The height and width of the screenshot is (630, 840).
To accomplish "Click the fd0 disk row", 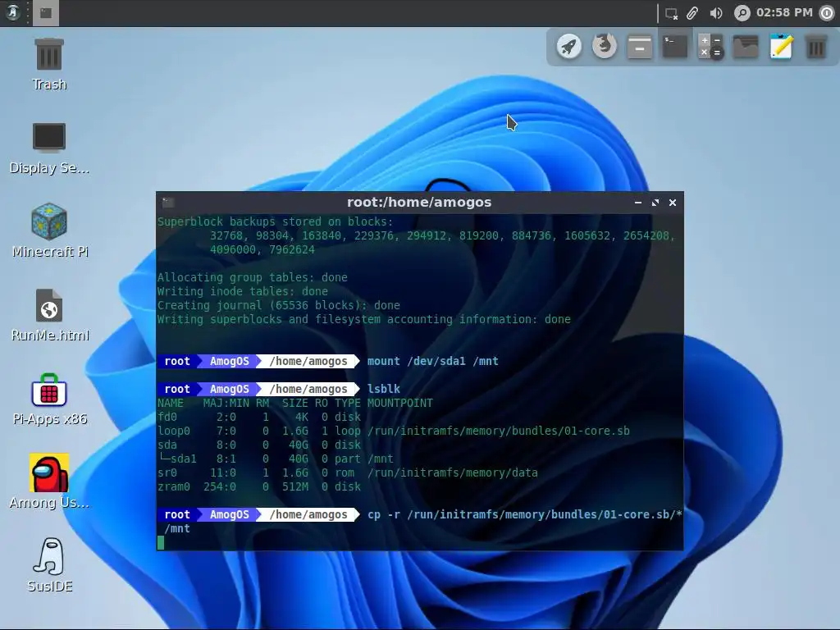I will (258, 418).
